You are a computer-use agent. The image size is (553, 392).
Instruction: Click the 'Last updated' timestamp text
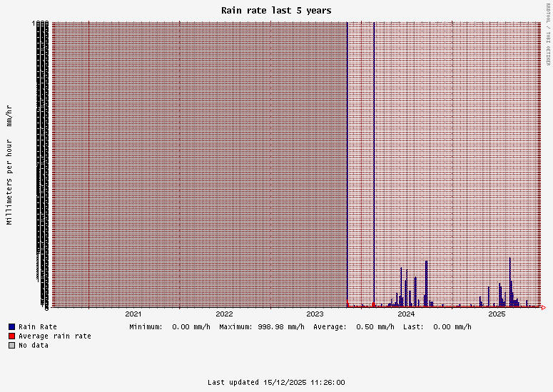[276, 383]
